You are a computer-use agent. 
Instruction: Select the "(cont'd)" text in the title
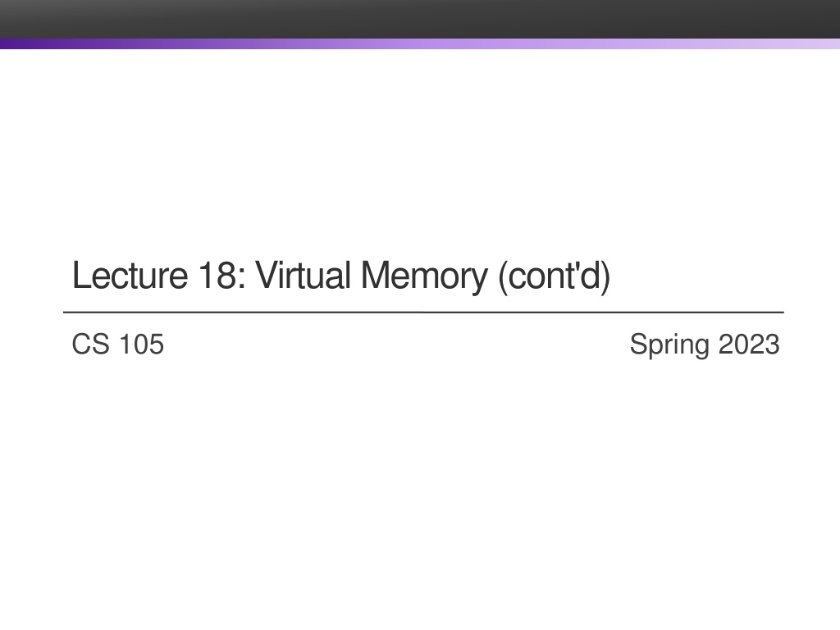(554, 277)
